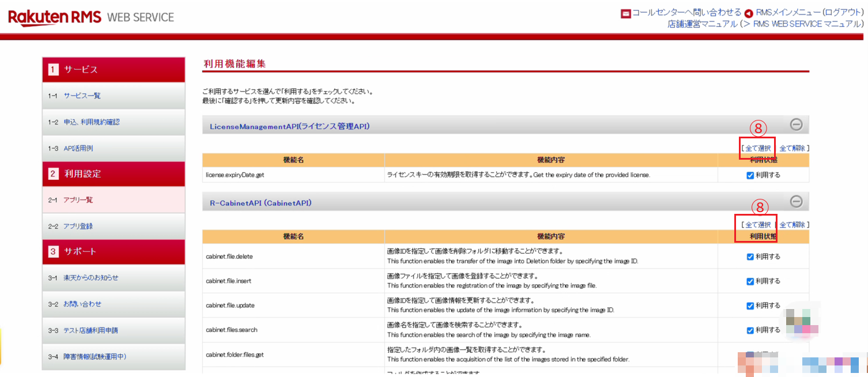This screenshot has width=868, height=377.
Task: Uncheck 利用する for cabinet.file.update
Action: point(750,306)
